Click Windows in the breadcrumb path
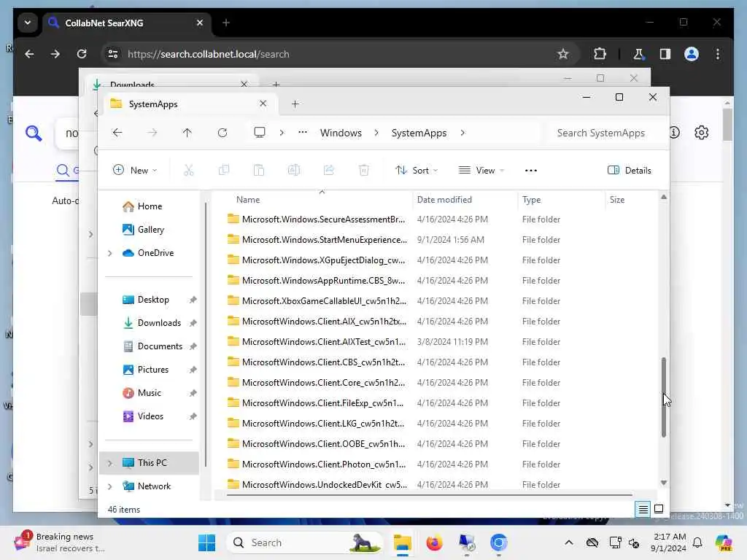747x560 pixels. click(x=341, y=133)
